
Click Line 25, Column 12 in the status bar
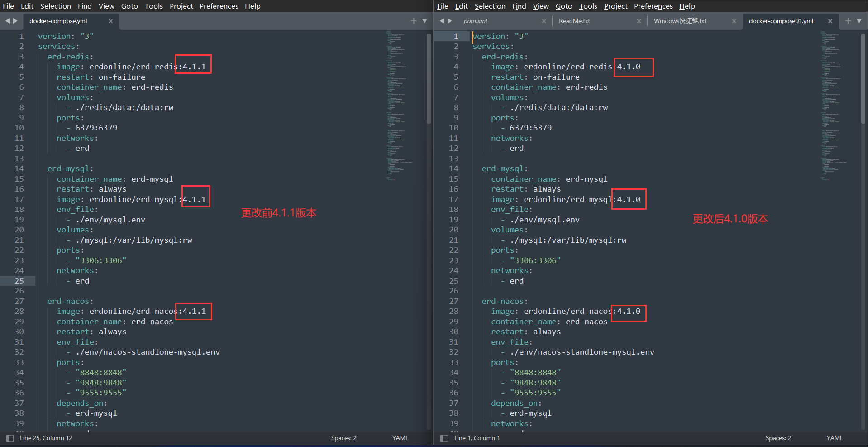tap(46, 438)
